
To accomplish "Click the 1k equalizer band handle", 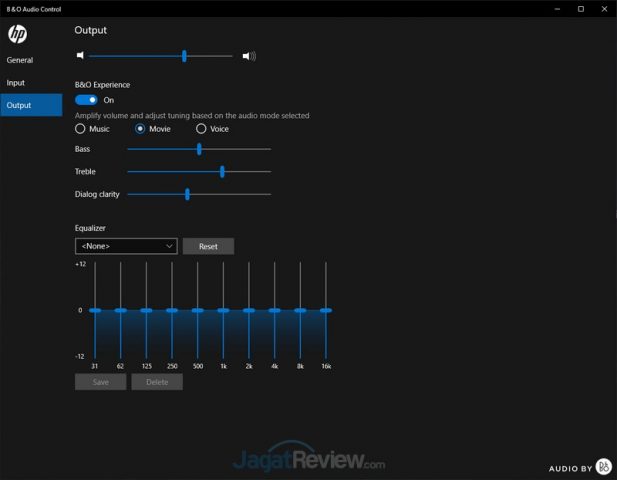I will 223,310.
